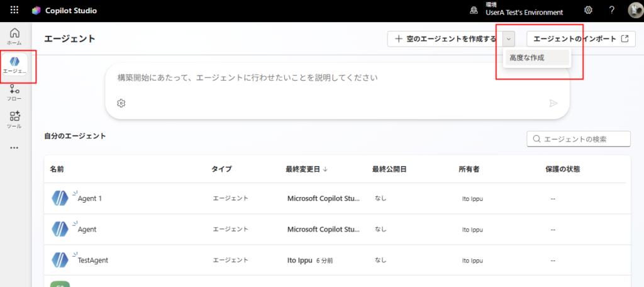
Task: Expand the sidebar more options ellipsis
Action: [14, 148]
